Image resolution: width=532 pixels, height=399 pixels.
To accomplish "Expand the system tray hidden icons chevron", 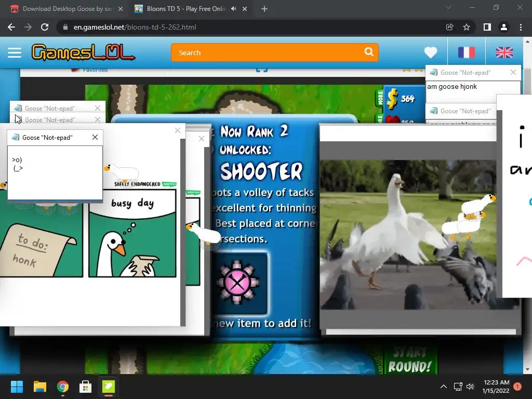I will click(x=444, y=387).
